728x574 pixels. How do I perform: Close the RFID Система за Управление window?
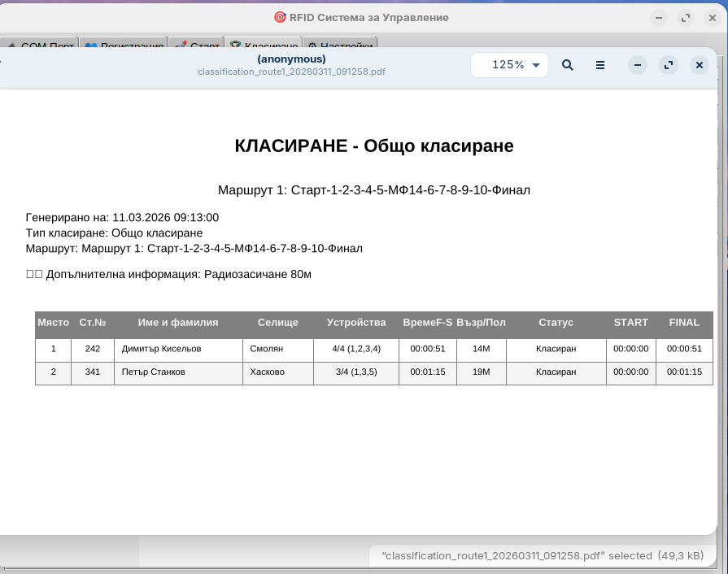click(x=711, y=18)
